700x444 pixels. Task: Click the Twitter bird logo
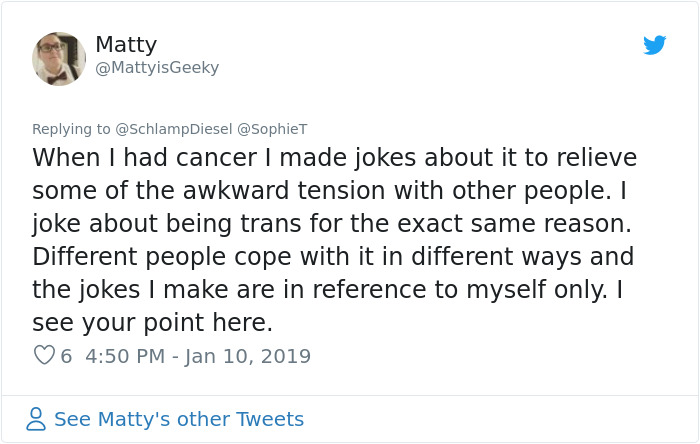coord(655,45)
